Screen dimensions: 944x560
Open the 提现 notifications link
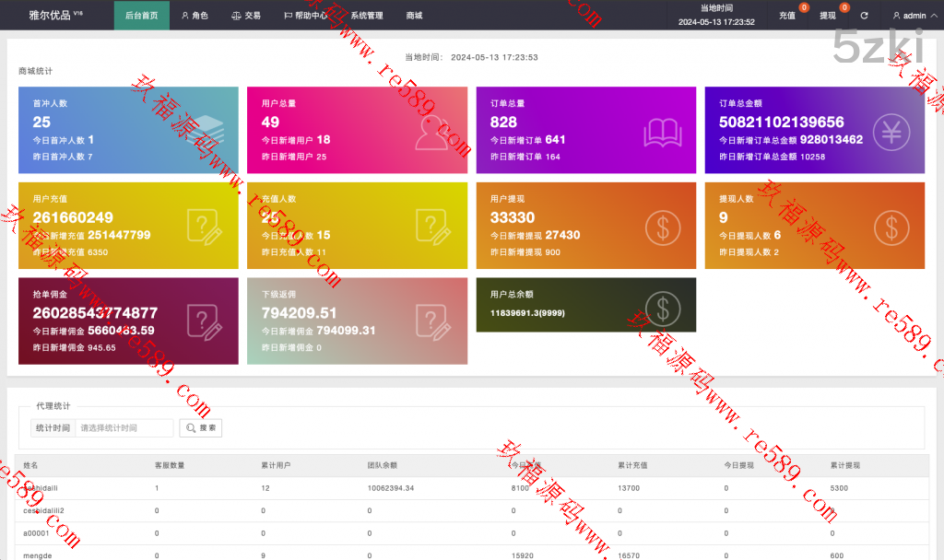coord(827,16)
